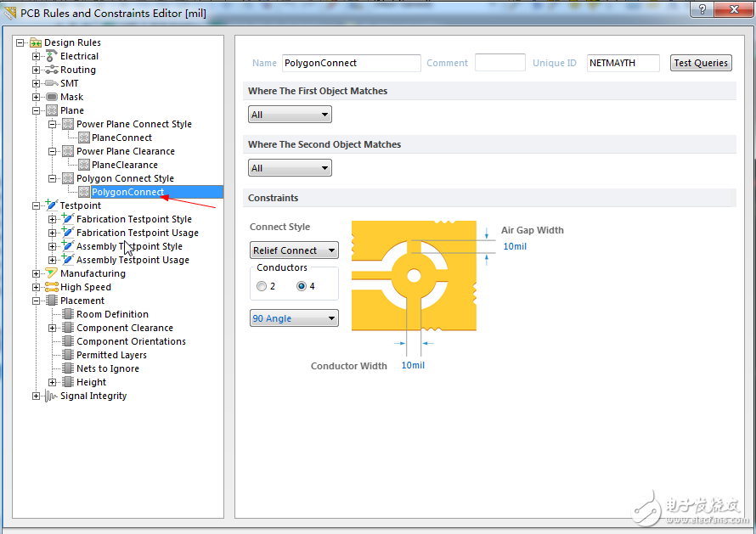This screenshot has height=534, width=756.
Task: Expand the Component Clearance node
Action: (x=52, y=328)
